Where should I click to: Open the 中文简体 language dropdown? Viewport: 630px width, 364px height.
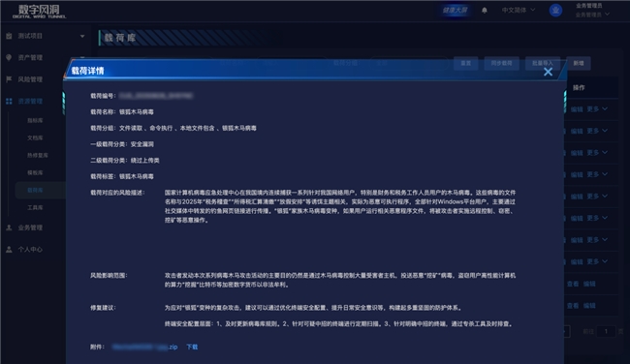click(519, 10)
